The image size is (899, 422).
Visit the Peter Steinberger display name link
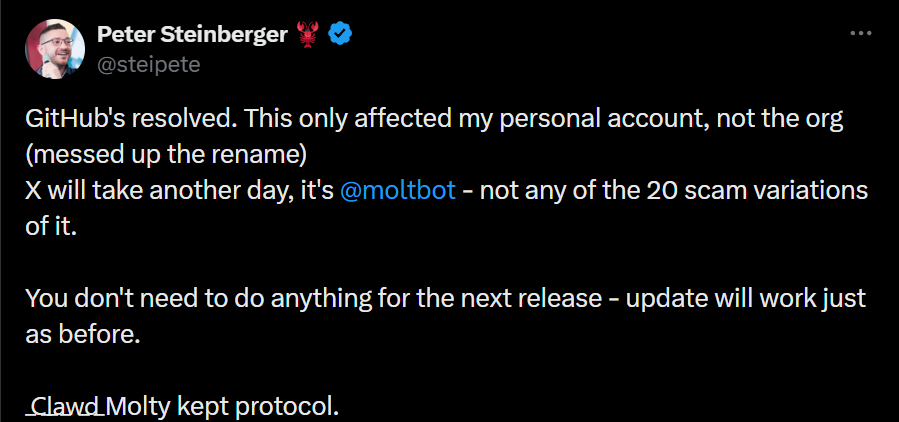pos(193,35)
